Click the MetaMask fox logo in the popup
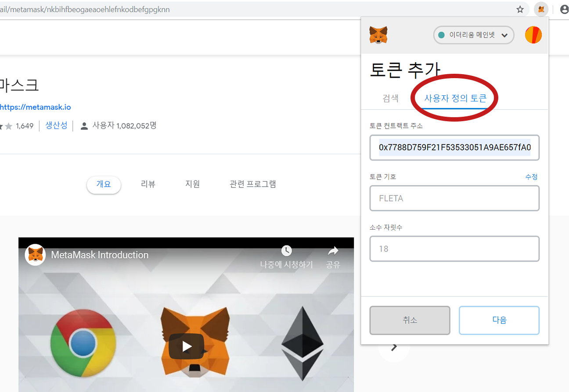Image resolution: width=569 pixels, height=392 pixels. [378, 35]
